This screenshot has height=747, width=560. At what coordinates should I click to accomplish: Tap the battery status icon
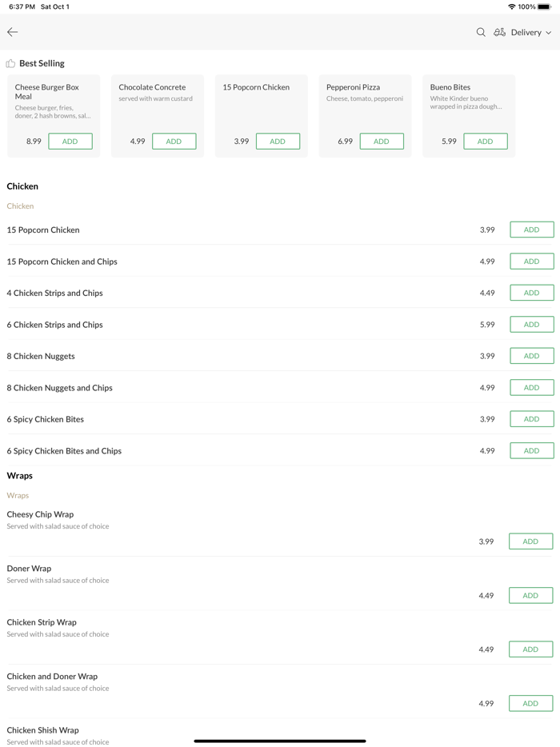544,6
